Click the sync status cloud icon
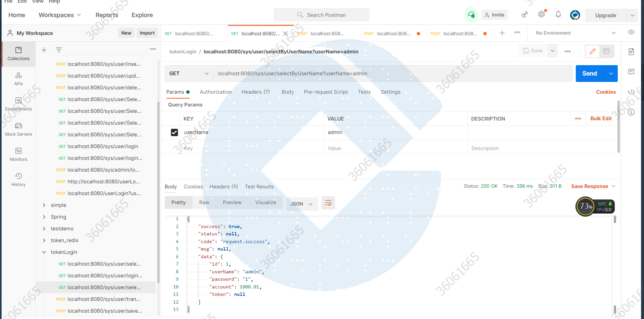Image resolution: width=644 pixels, height=319 pixels. click(471, 15)
